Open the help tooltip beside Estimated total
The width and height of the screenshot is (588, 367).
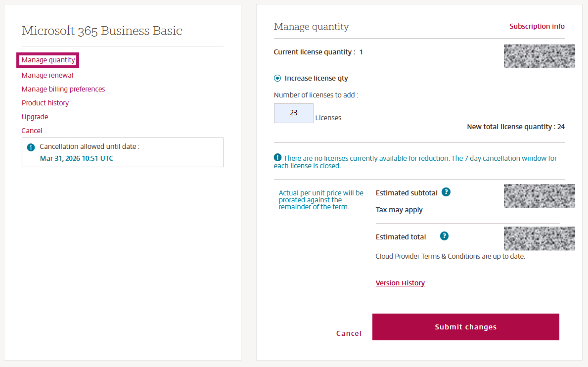click(444, 236)
